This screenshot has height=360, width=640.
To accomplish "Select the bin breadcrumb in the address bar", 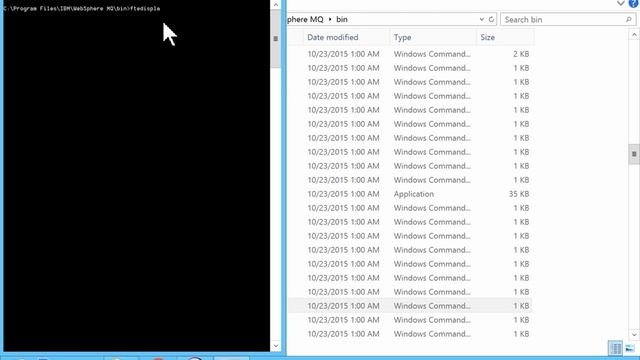I will point(342,19).
